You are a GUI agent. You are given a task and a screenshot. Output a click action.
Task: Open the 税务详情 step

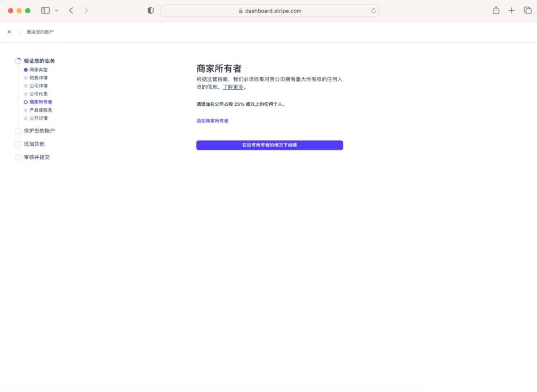click(39, 78)
